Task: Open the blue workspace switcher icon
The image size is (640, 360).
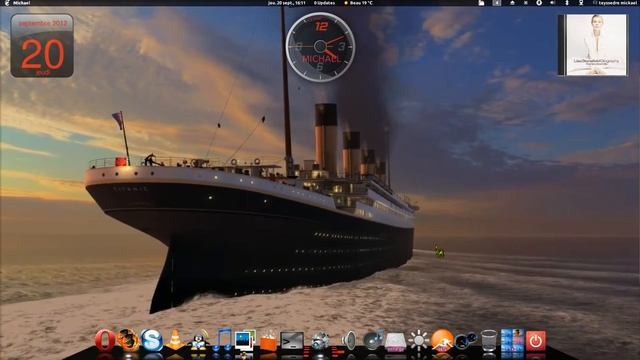Action: [512, 340]
